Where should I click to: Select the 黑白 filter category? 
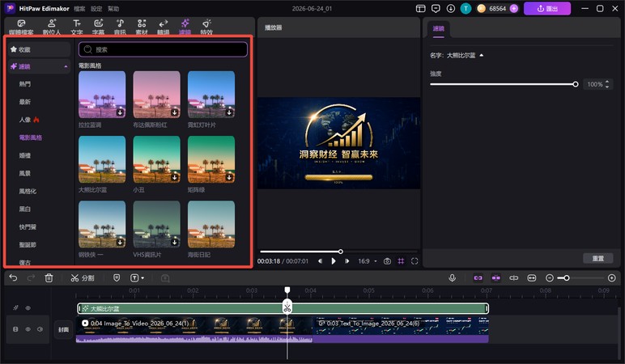(25, 209)
